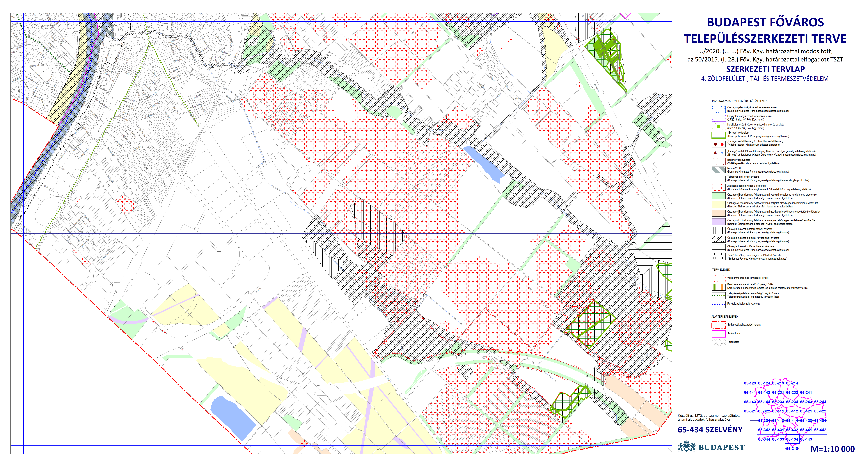This screenshot has height=466, width=868.
Task: Click the 'Védelemre érdemes természeti terület' label
Action: [748, 278]
